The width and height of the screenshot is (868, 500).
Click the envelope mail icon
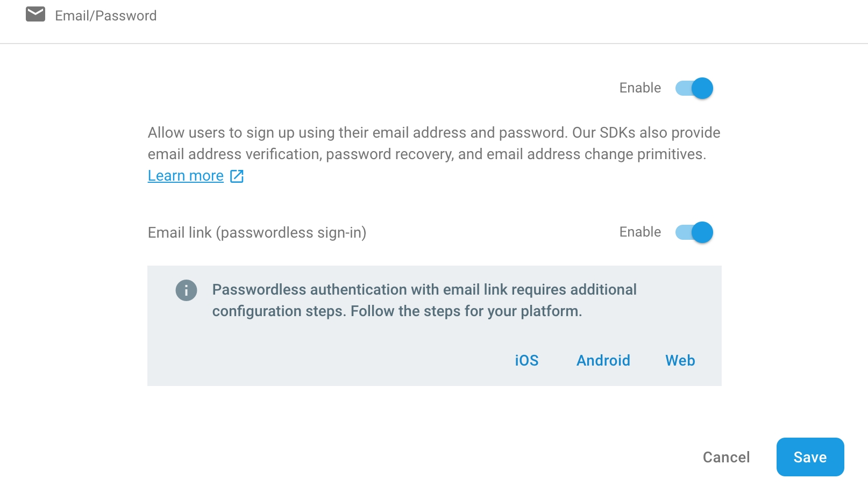click(35, 15)
